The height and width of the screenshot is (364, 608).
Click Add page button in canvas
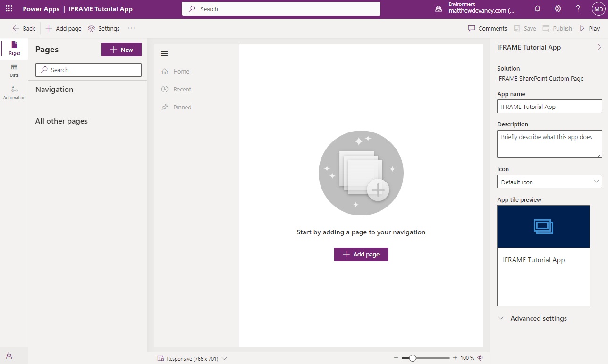click(x=361, y=254)
